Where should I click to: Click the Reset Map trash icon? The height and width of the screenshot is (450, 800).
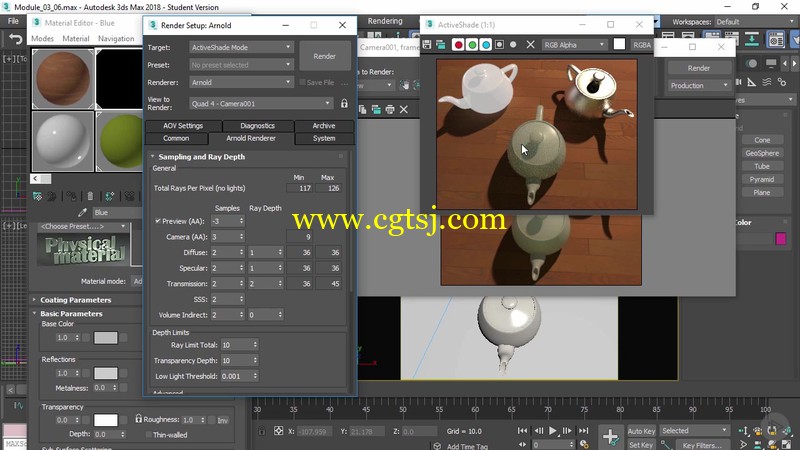pos(90,196)
